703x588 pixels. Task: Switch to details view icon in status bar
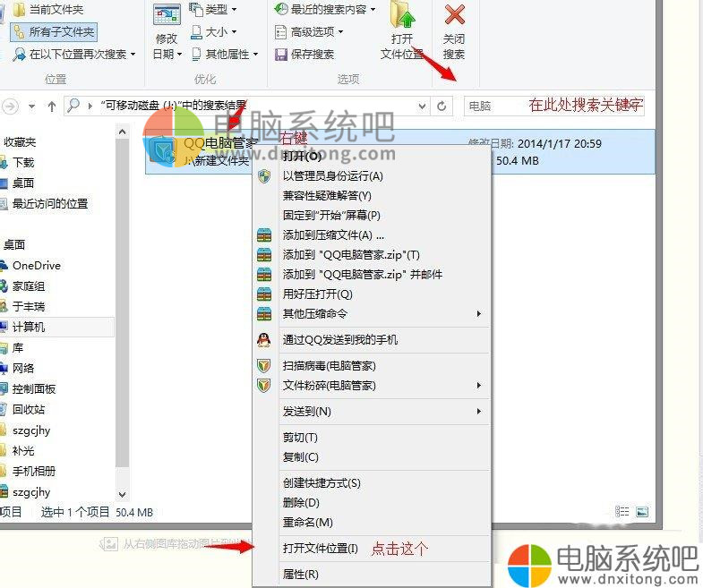[622, 511]
